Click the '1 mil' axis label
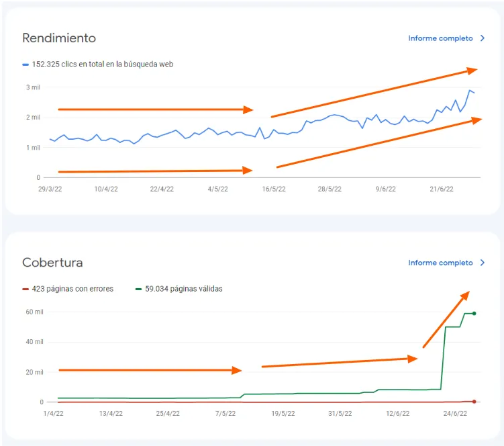Screen dimensions: 504x446 coord(33,148)
